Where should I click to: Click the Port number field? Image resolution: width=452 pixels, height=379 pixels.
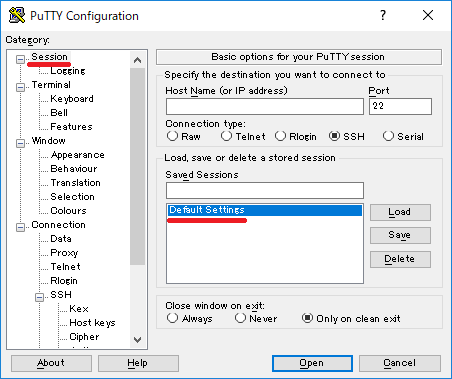pos(400,107)
